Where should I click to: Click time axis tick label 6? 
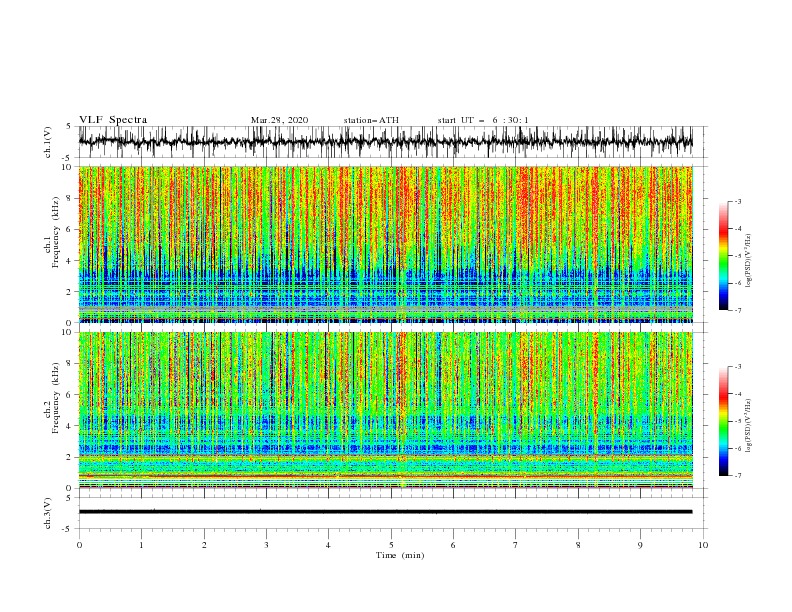(x=453, y=545)
